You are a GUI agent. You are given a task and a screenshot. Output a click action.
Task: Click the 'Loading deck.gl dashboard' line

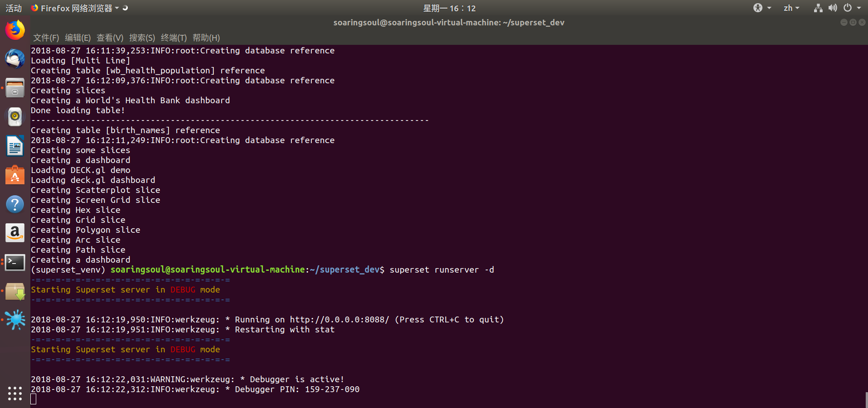click(x=93, y=180)
